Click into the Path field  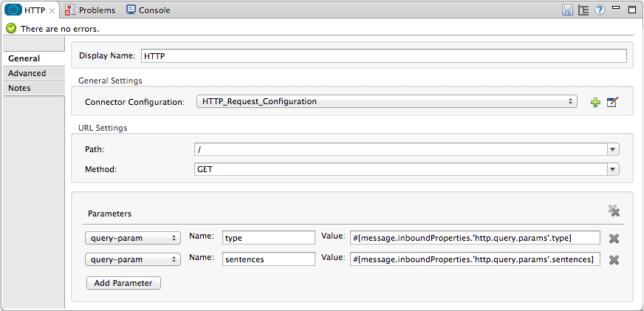tap(400, 150)
